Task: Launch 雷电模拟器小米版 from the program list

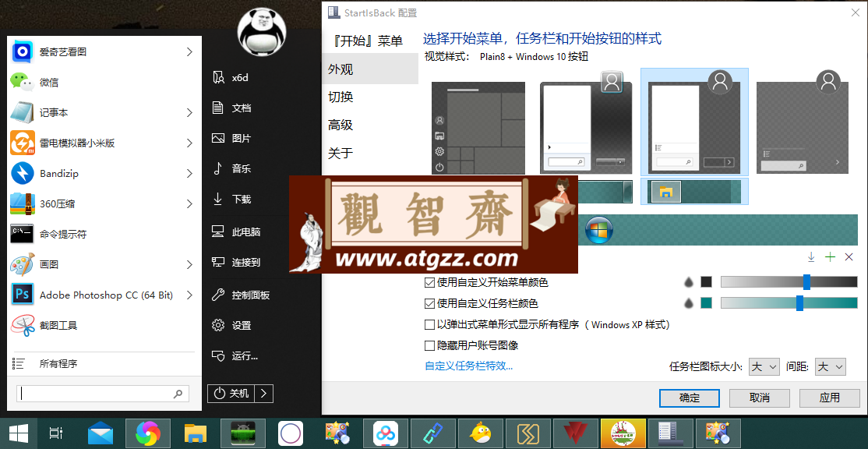Action: coord(104,143)
